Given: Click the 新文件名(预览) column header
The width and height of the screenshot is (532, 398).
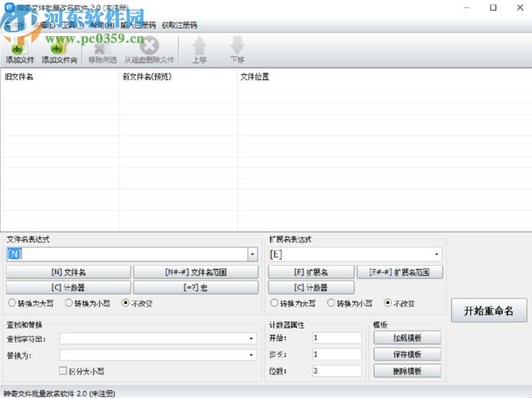Looking at the screenshot, I should 178,77.
